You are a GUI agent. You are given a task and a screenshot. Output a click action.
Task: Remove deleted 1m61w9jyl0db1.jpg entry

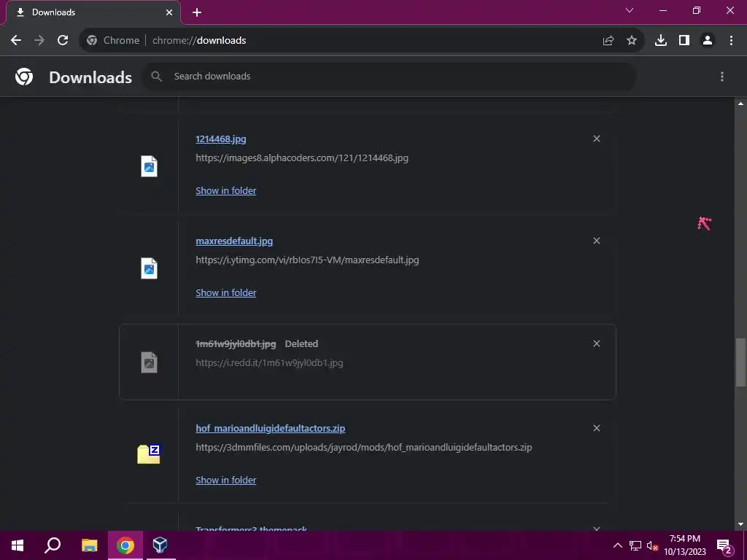(x=597, y=343)
